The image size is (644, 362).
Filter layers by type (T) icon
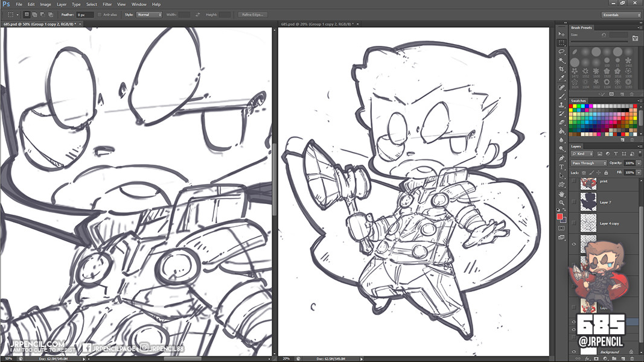[616, 153]
